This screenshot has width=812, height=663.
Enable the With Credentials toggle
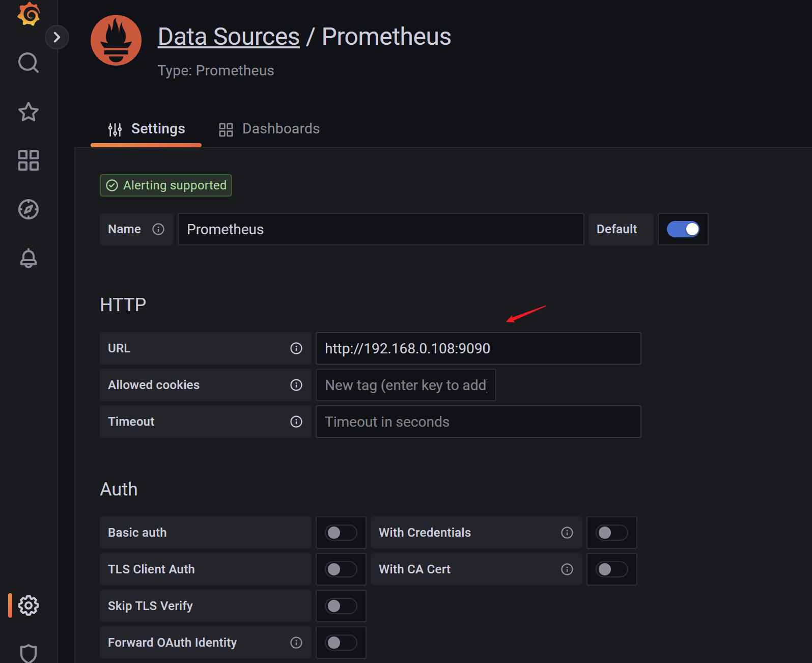click(x=612, y=533)
